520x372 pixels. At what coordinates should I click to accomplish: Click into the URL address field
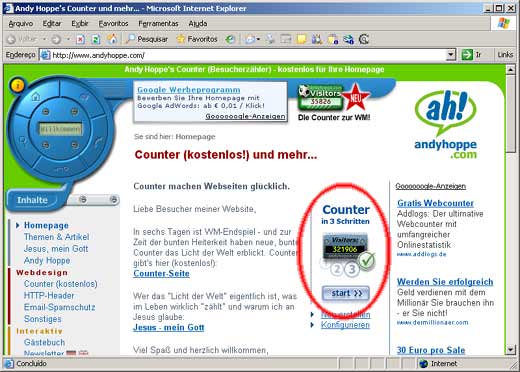[248, 55]
